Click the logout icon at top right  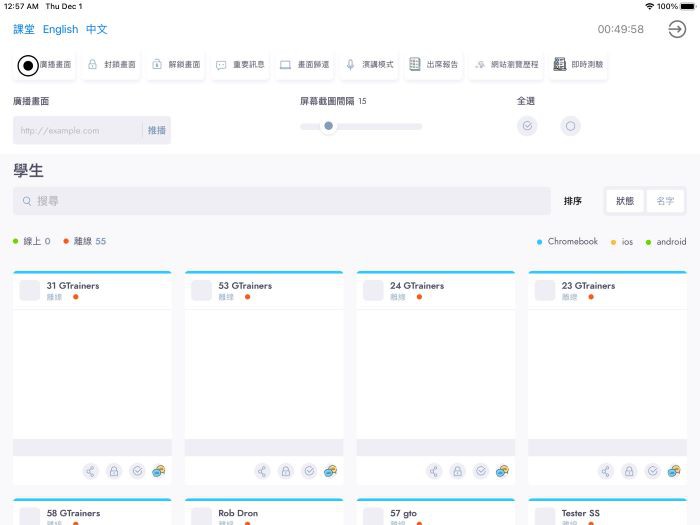coord(677,29)
